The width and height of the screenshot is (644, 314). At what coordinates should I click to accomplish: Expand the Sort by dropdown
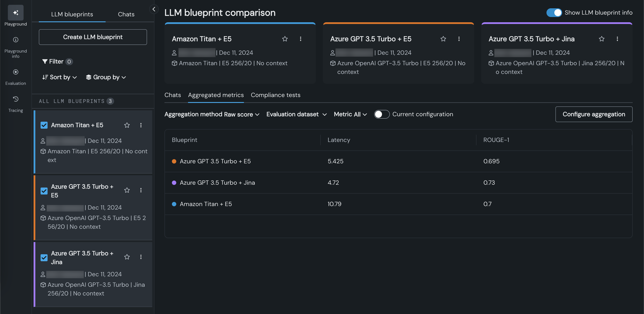coord(60,77)
